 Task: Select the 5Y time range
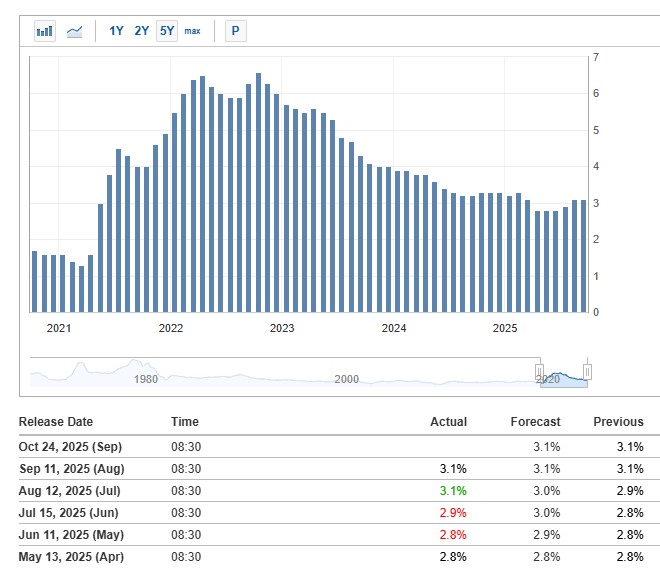(167, 31)
